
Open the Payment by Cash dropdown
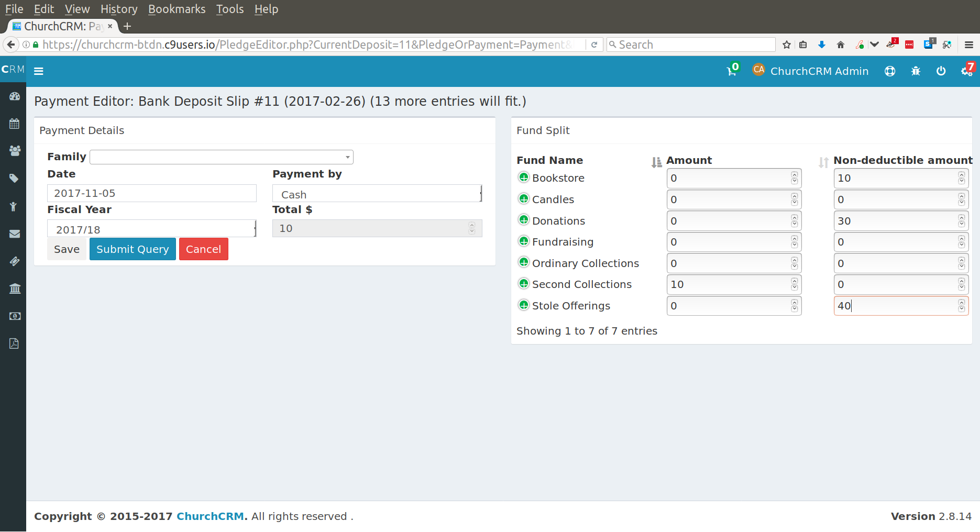tap(377, 194)
